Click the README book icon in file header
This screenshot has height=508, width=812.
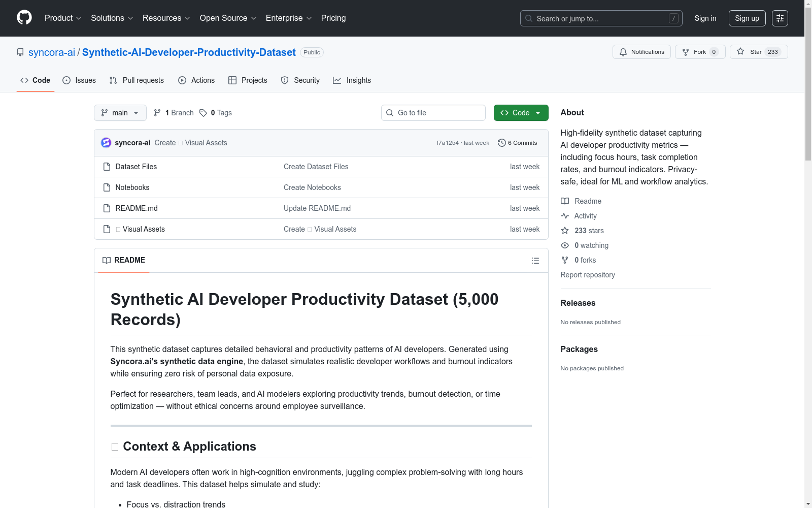(x=107, y=260)
